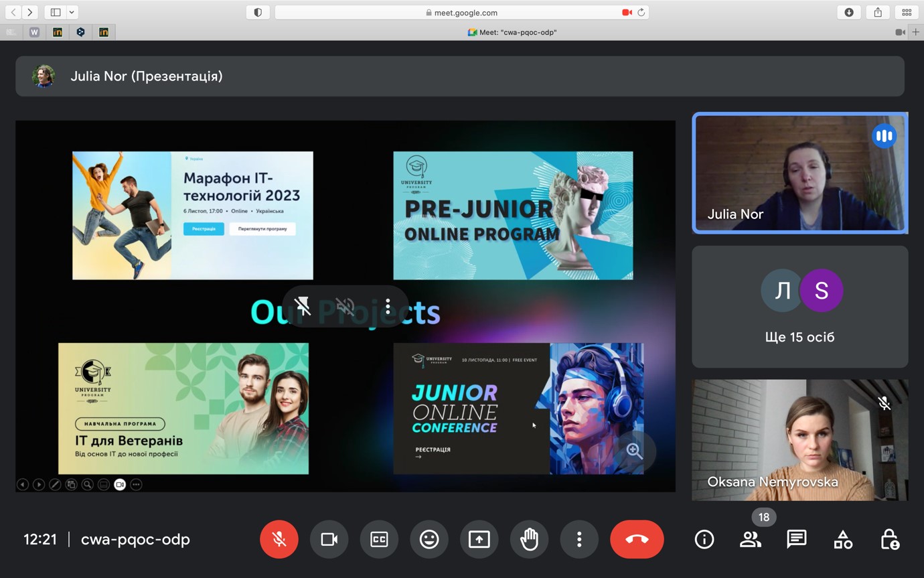Open the Activities shapes icon
924x578 pixels.
point(843,539)
